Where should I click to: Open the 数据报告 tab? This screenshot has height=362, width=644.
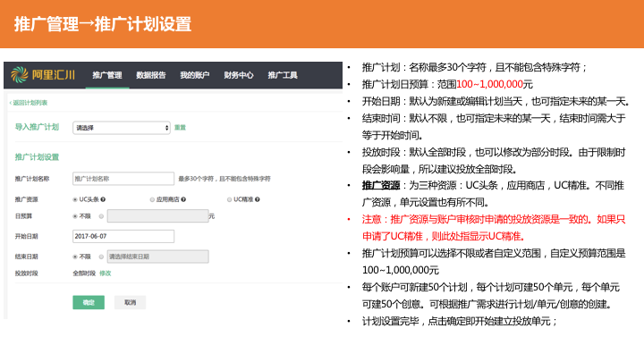coord(151,75)
